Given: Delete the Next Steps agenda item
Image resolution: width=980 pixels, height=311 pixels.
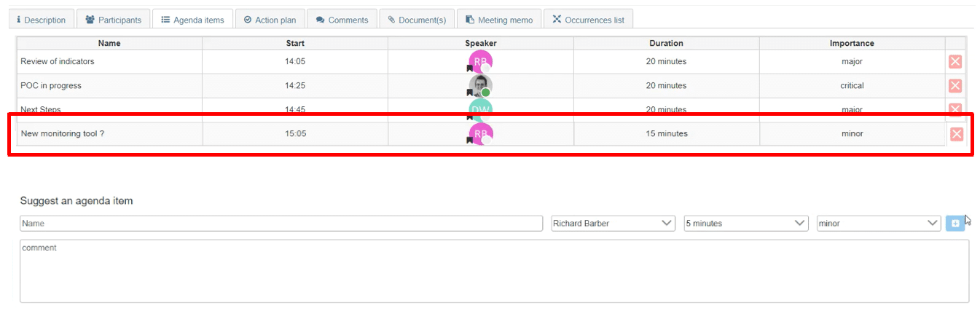Looking at the screenshot, I should (x=954, y=109).
